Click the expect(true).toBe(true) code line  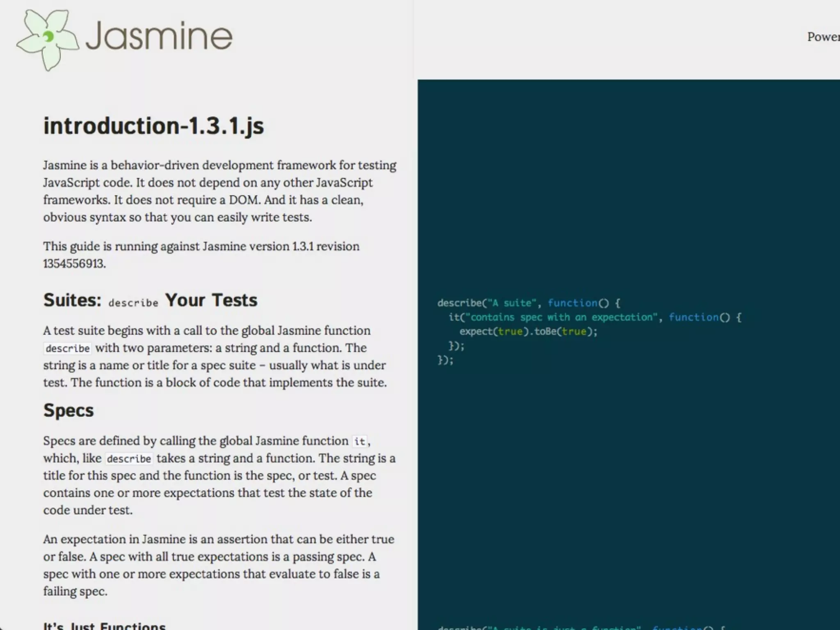[528, 331]
